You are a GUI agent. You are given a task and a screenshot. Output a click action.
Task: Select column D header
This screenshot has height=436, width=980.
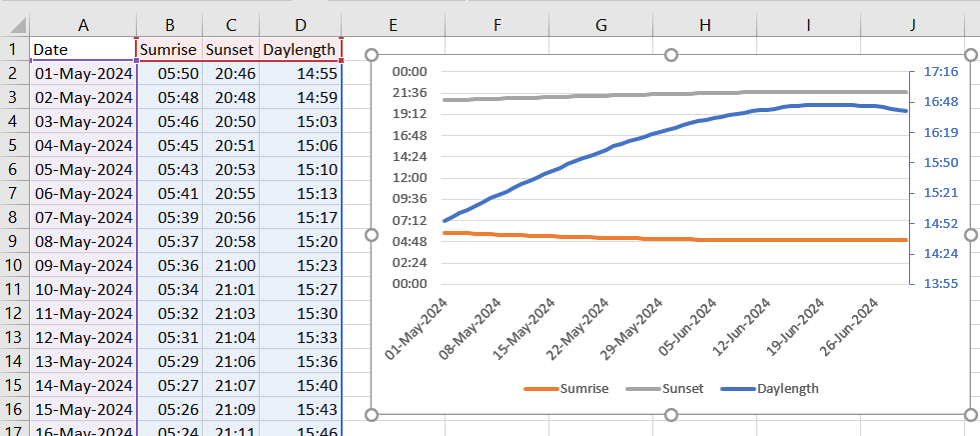(301, 25)
